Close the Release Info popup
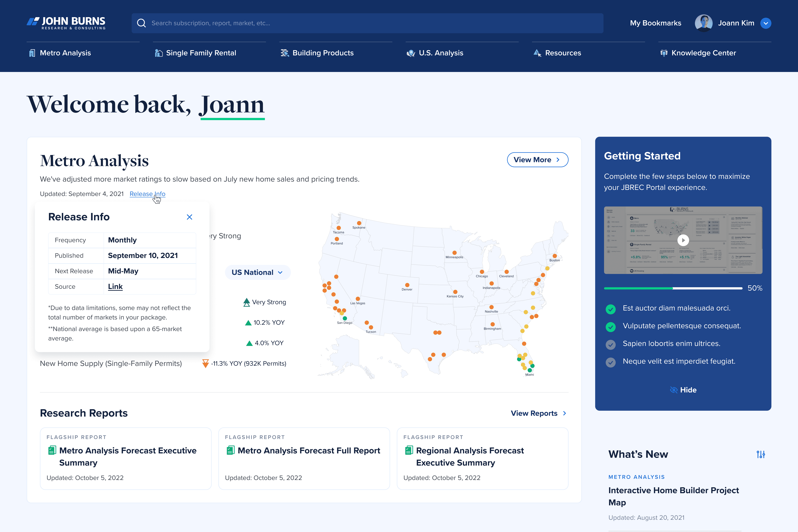798x532 pixels. pyautogui.click(x=190, y=217)
